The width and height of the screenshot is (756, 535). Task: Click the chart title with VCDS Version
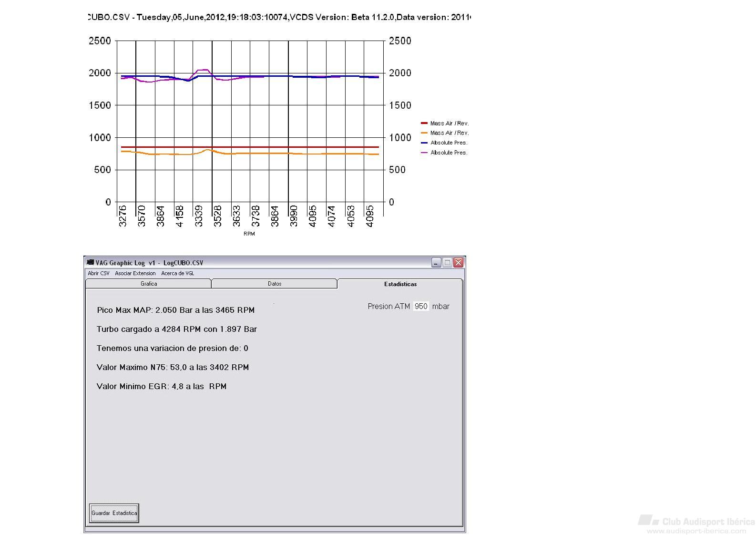(x=278, y=17)
